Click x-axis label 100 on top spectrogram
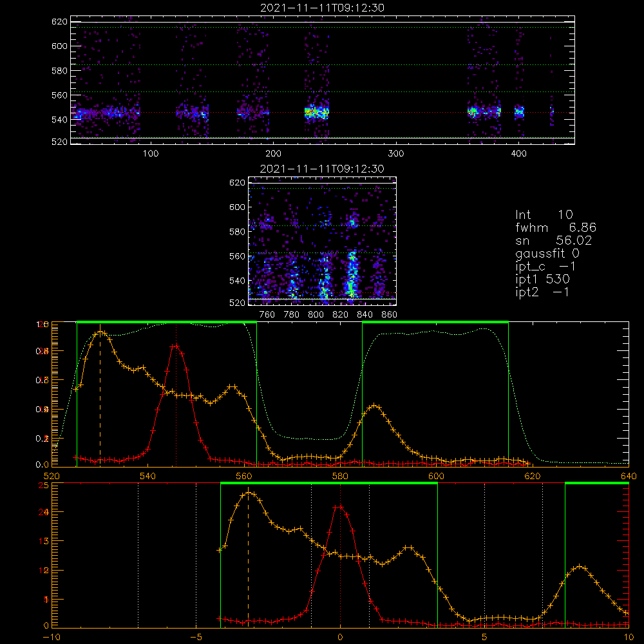Image resolution: width=644 pixels, height=644 pixels. pos(151,154)
